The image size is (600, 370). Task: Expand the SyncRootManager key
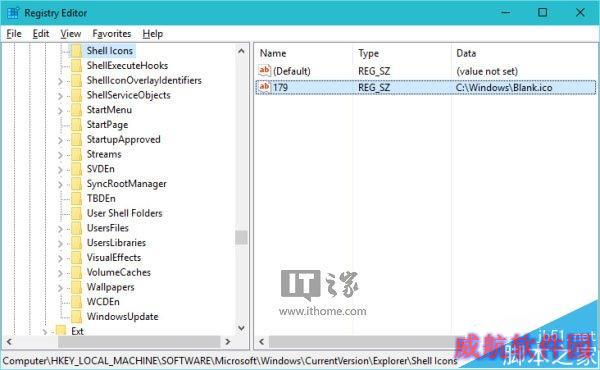coord(60,184)
